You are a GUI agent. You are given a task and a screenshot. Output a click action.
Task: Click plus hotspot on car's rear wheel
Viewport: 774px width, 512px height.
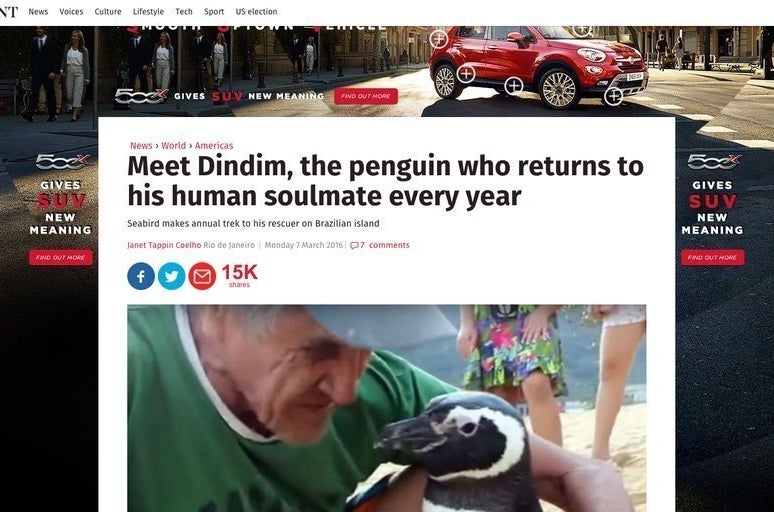coord(466,74)
